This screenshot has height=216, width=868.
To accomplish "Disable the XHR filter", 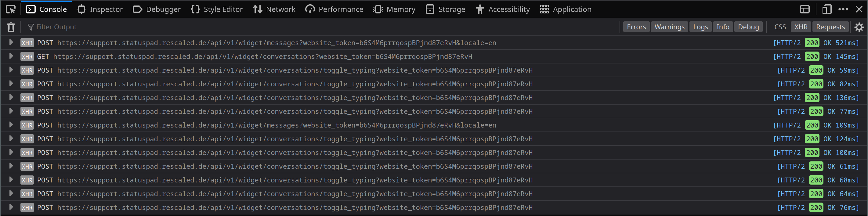I will pyautogui.click(x=801, y=27).
